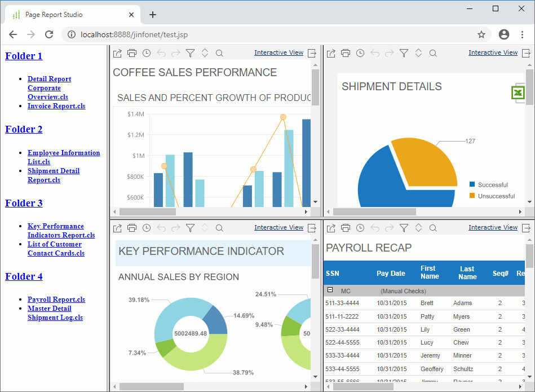Click the Search magnifier in Key Performance panel
535x392 pixels.
tap(219, 228)
